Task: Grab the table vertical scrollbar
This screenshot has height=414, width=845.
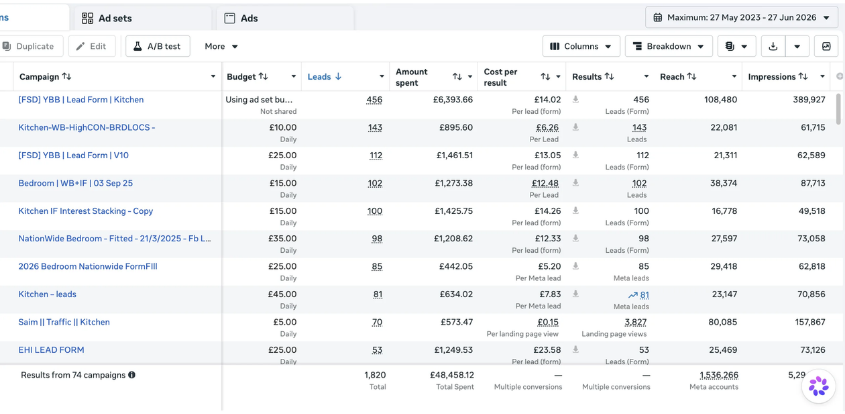Action: click(x=838, y=108)
